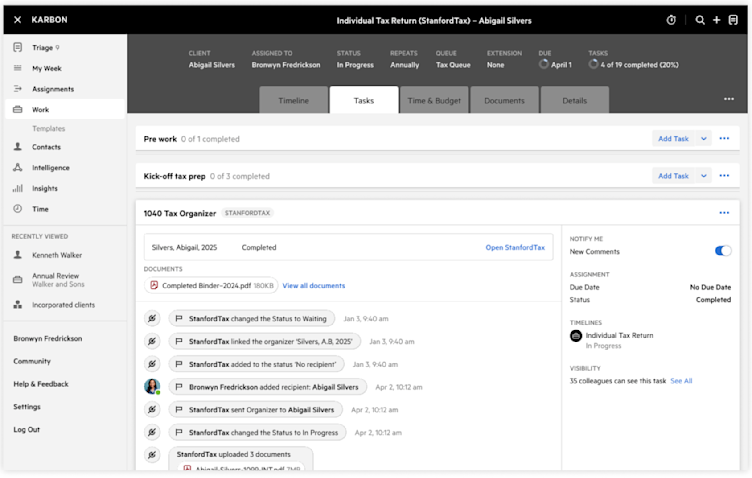The width and height of the screenshot is (752, 478).
Task: Open Individual Tax Return timeline link
Action: click(619, 336)
